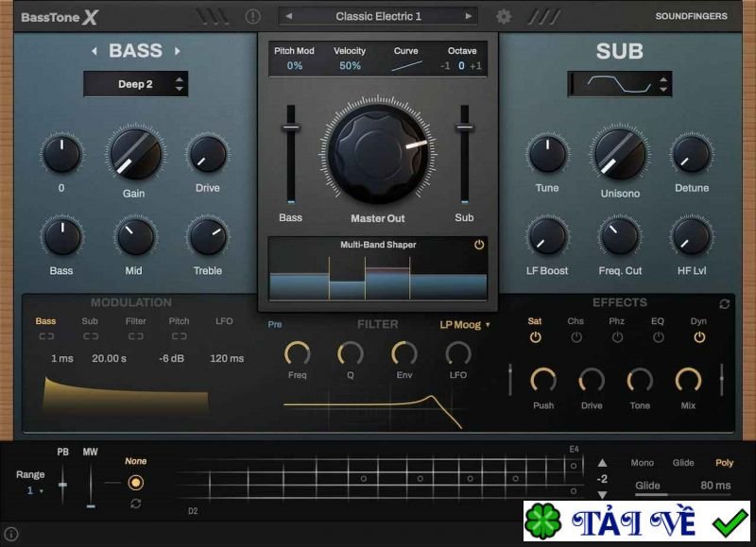The height and width of the screenshot is (547, 756).
Task: Open the Deep 2 bass preset dropdown
Action: click(135, 84)
